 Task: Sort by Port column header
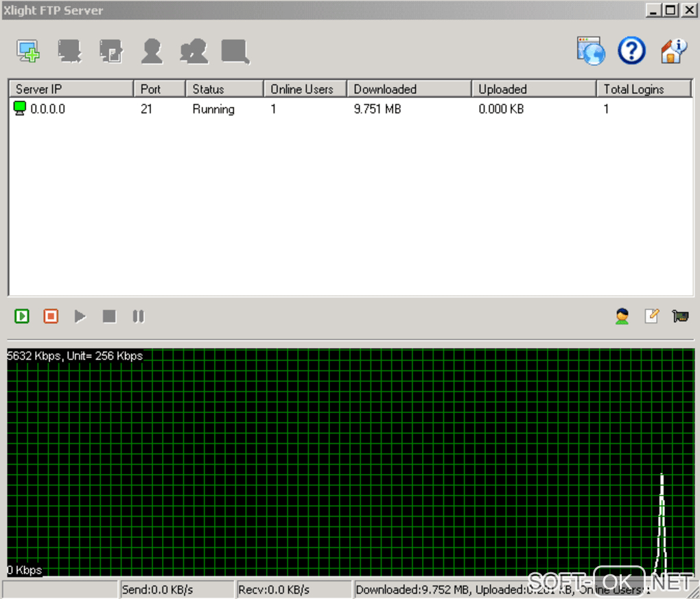(x=159, y=89)
